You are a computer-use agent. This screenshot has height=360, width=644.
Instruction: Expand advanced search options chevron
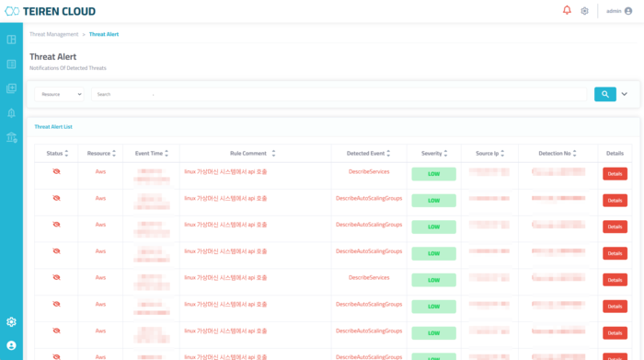click(x=625, y=94)
